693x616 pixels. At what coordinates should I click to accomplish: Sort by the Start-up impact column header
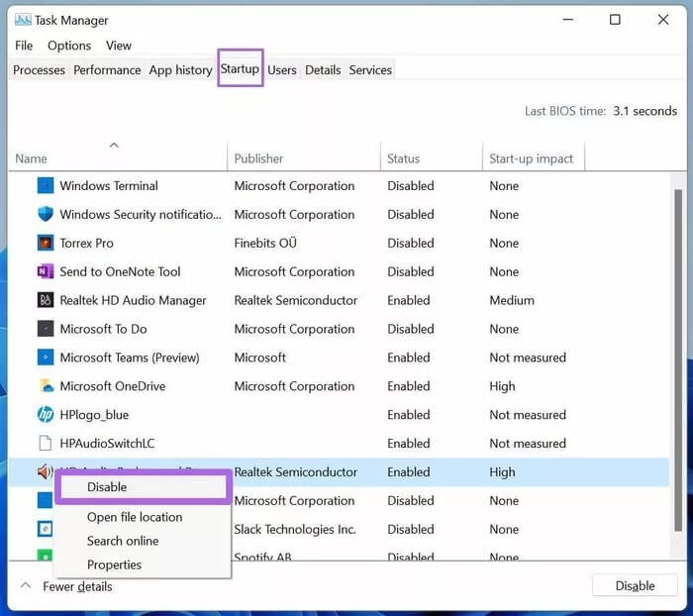click(x=533, y=158)
